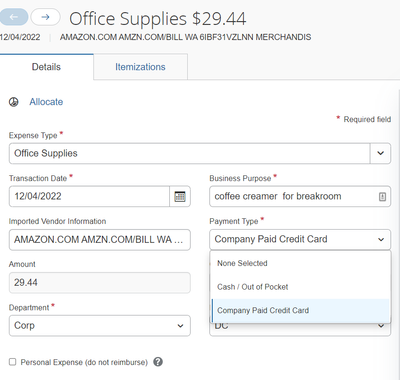This screenshot has height=380, width=400.
Task: Go to the next expense with forward arrow
Action: [45, 17]
